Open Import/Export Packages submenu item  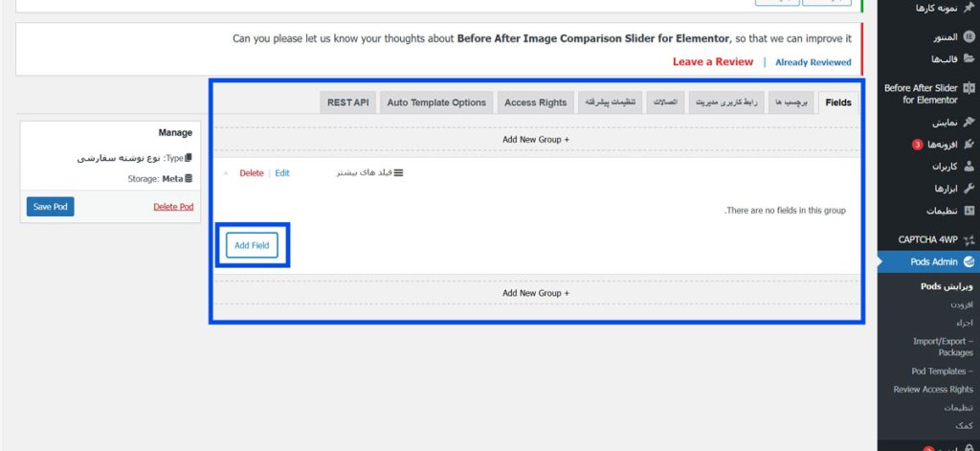pyautogui.click(x=943, y=347)
